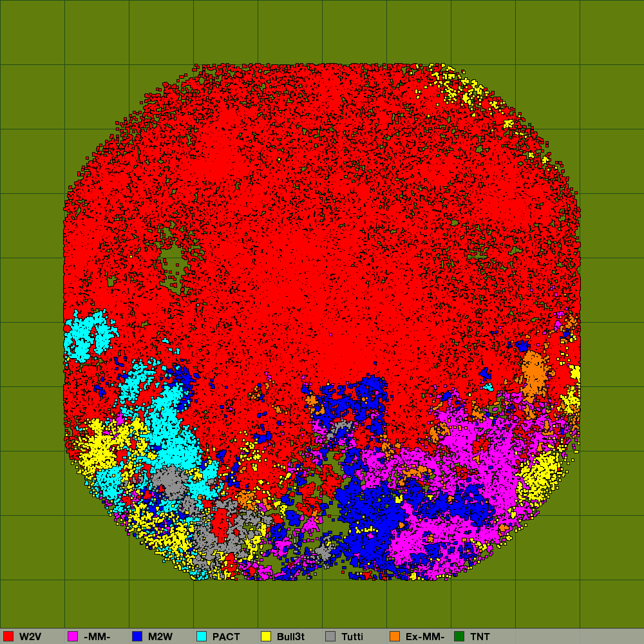The height and width of the screenshot is (644, 644).
Task: Select the Tutti alliance name in legend
Action: click(352, 636)
